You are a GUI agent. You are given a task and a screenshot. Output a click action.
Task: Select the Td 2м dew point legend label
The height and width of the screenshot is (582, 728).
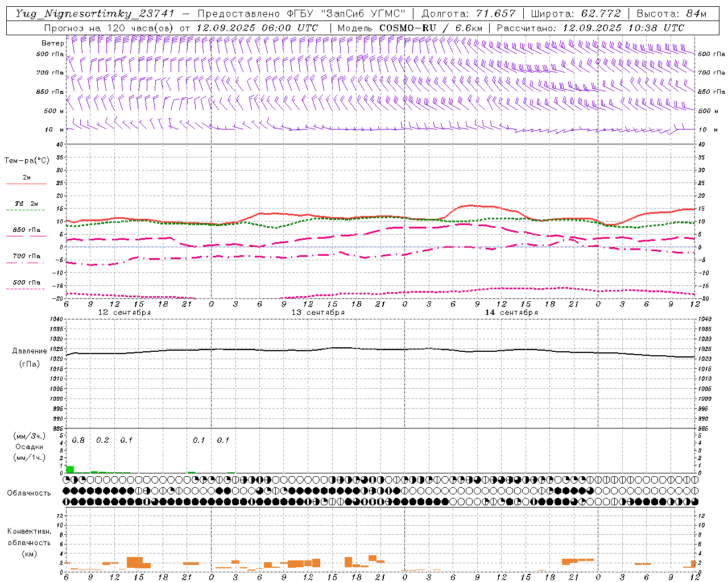(27, 203)
